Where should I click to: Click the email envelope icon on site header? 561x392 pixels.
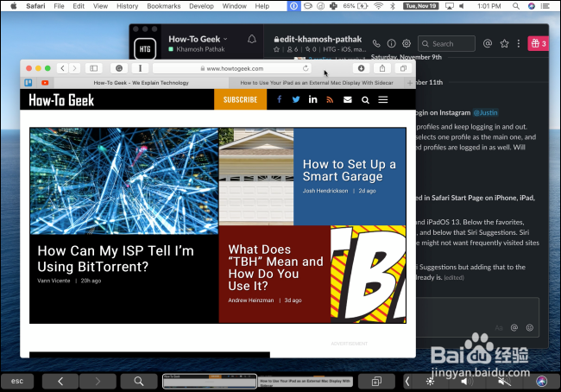pyautogui.click(x=348, y=99)
